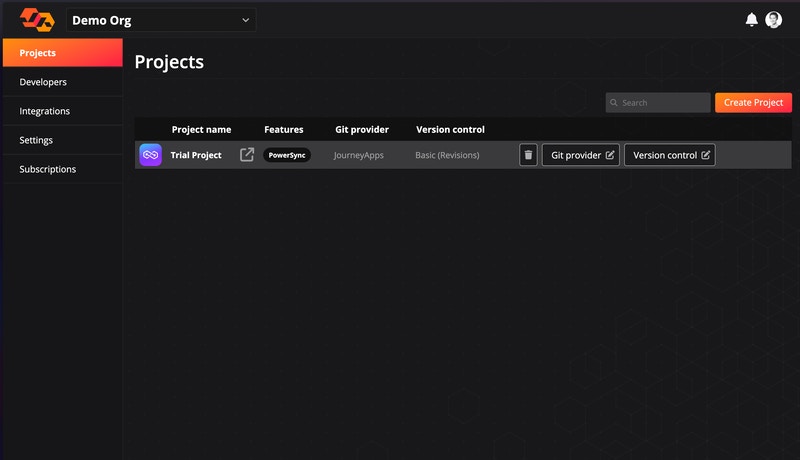
Task: Edit Version control for Trial Project
Action: 669,155
